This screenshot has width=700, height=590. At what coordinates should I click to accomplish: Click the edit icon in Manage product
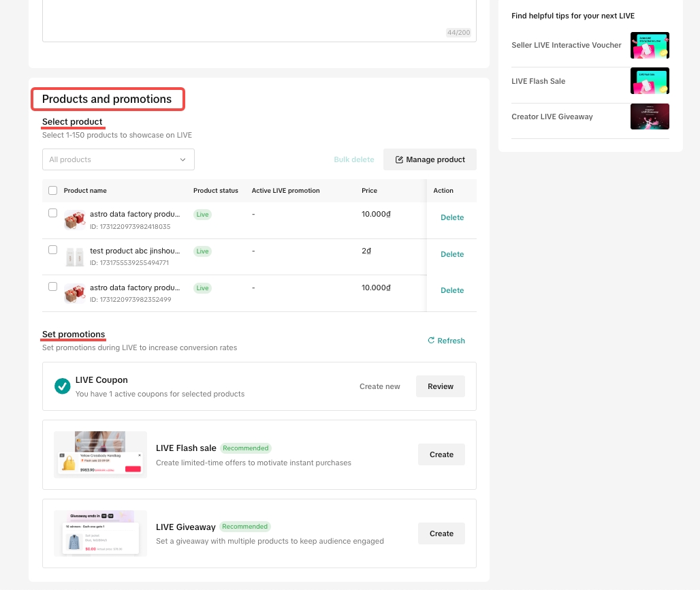[399, 159]
